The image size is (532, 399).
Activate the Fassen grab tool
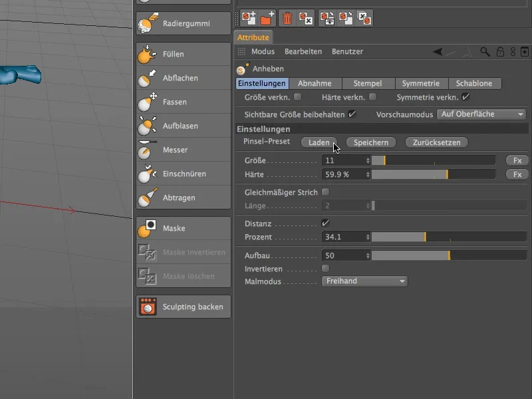pyautogui.click(x=184, y=102)
